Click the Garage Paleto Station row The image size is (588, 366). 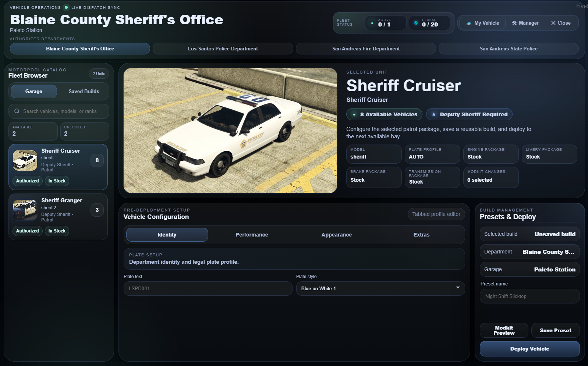point(529,269)
